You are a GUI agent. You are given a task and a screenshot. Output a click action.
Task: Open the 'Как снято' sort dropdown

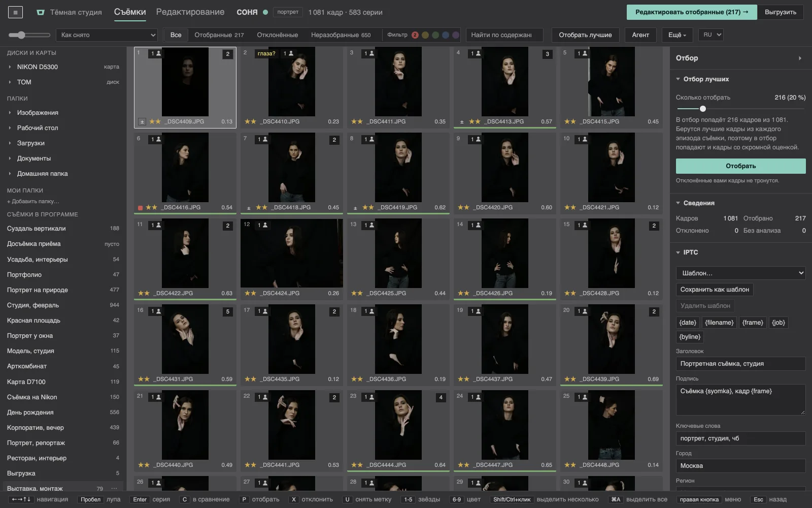[107, 35]
